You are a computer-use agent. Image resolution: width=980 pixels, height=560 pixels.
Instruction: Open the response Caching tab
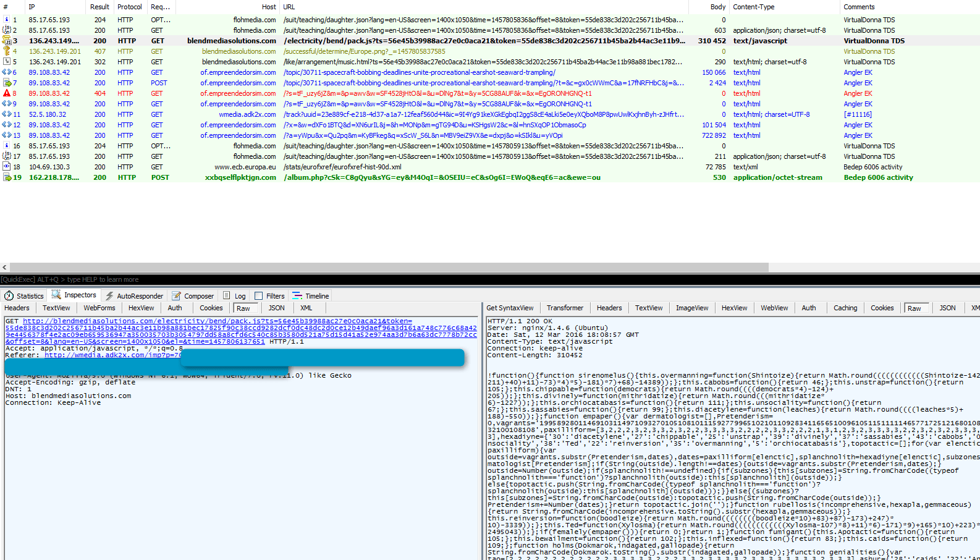[845, 308]
